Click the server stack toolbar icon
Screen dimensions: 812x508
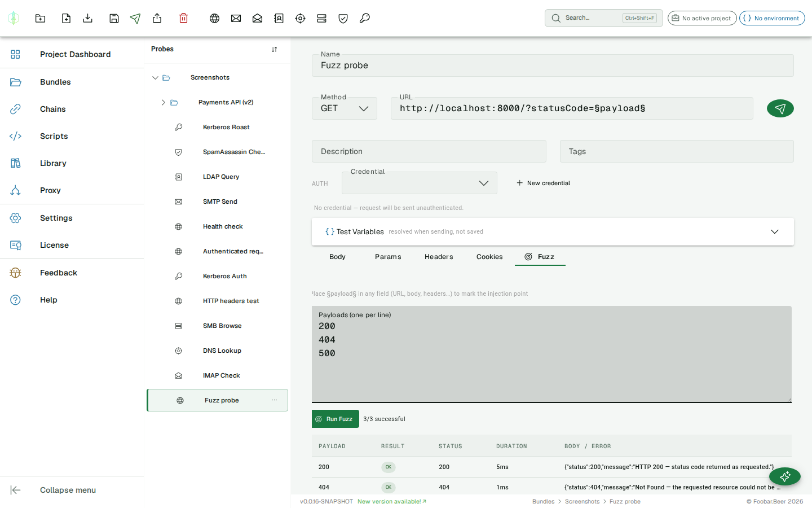(322, 18)
